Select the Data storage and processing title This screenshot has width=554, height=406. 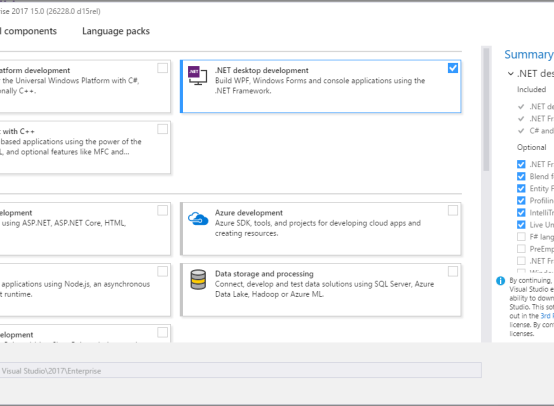tap(264, 274)
